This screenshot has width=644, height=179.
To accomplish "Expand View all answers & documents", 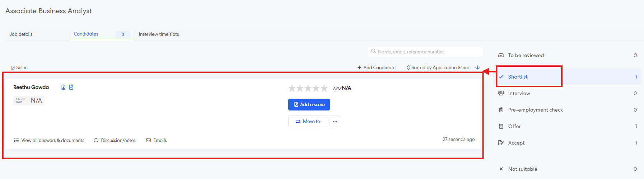I will (x=49, y=140).
